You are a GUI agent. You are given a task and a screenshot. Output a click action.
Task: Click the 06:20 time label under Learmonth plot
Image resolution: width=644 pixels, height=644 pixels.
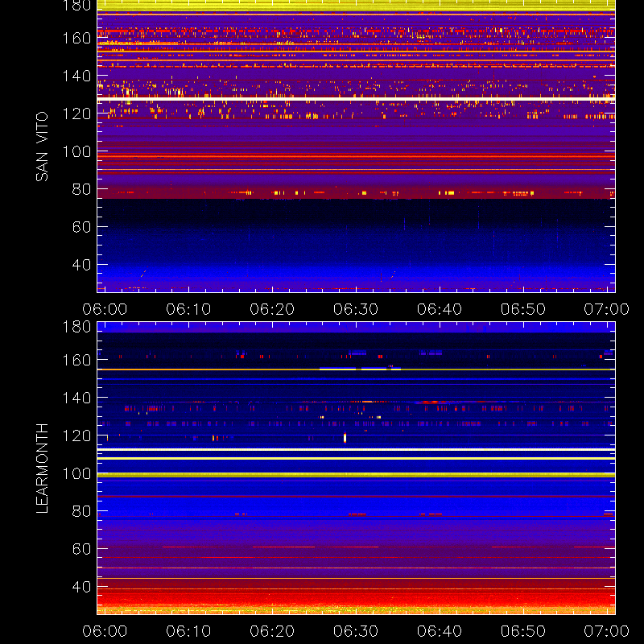[x=272, y=631]
